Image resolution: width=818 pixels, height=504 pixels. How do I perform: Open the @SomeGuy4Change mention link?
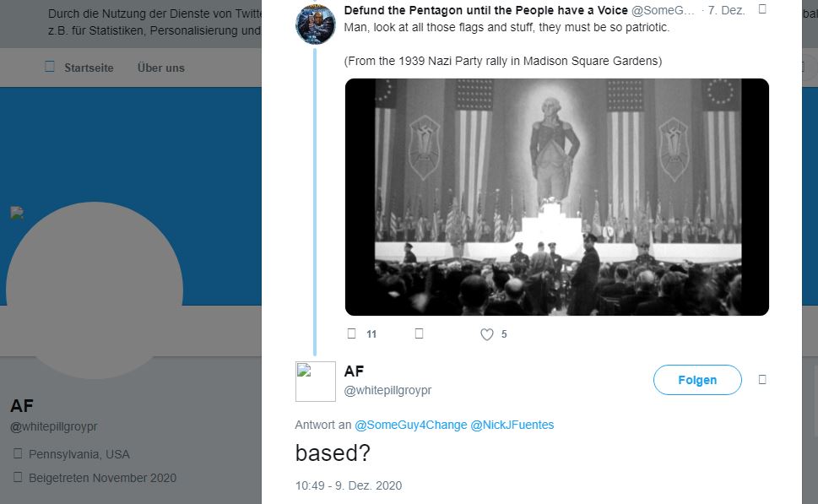click(x=410, y=425)
